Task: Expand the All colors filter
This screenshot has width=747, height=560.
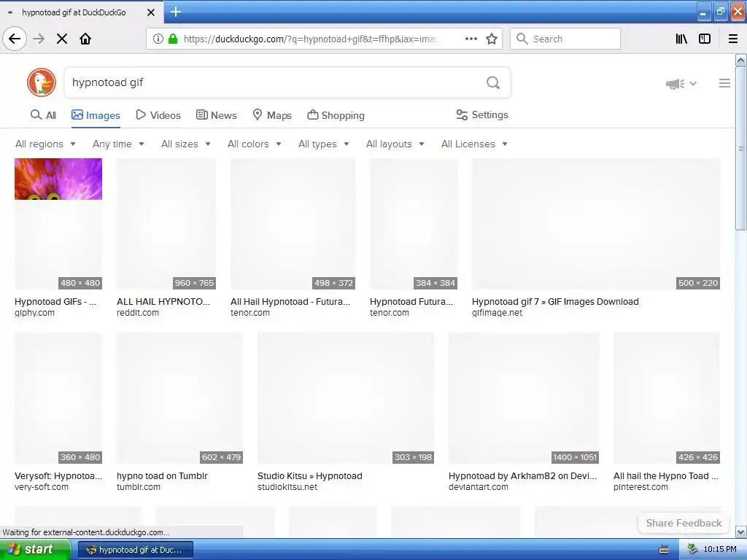Action: 255,144
